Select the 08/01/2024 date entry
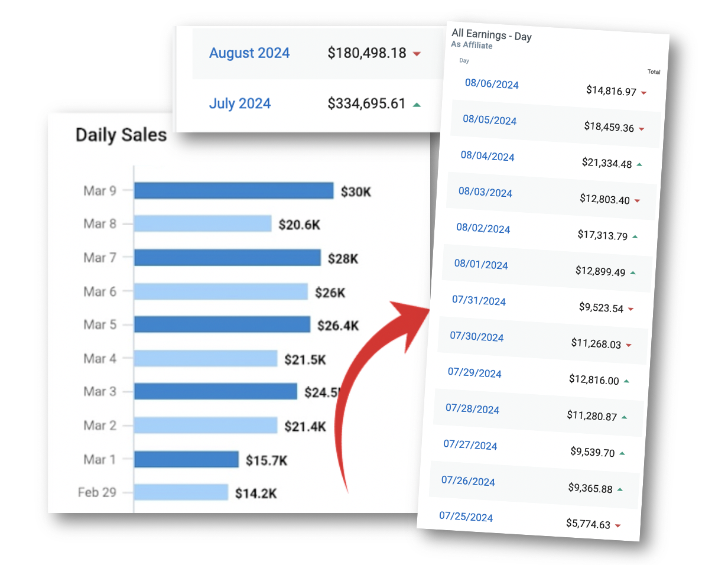The width and height of the screenshot is (728, 565). (481, 264)
